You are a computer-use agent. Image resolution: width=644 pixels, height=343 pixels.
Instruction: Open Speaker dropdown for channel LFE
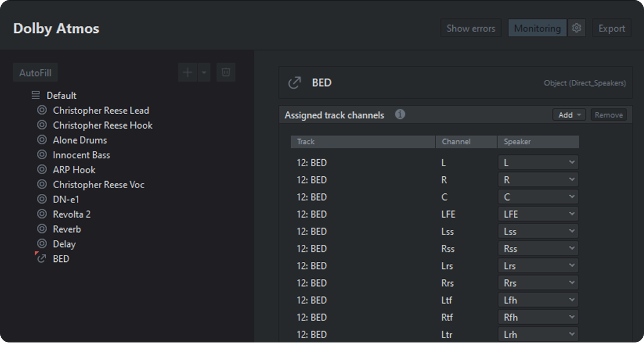point(538,214)
